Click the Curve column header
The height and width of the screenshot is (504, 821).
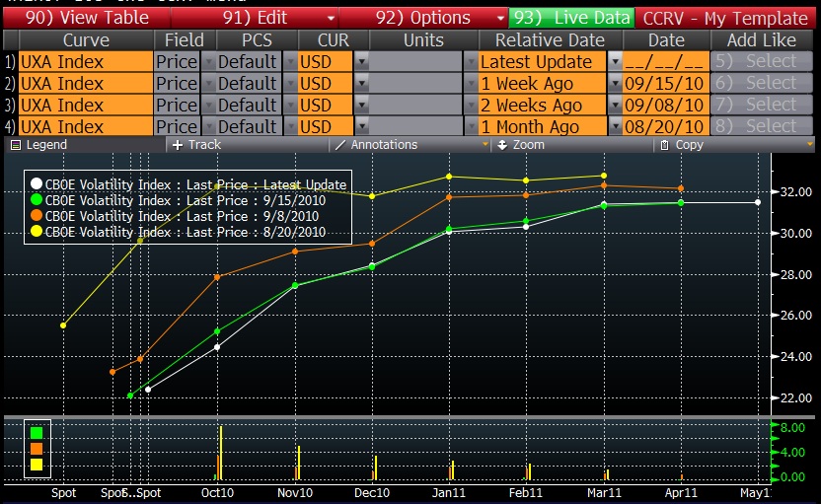click(x=86, y=40)
